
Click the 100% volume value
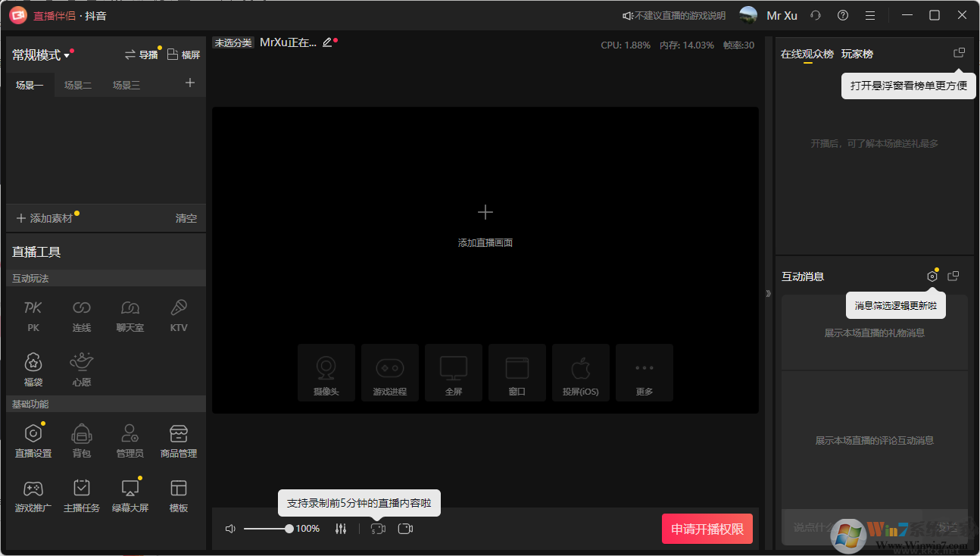[x=307, y=529]
